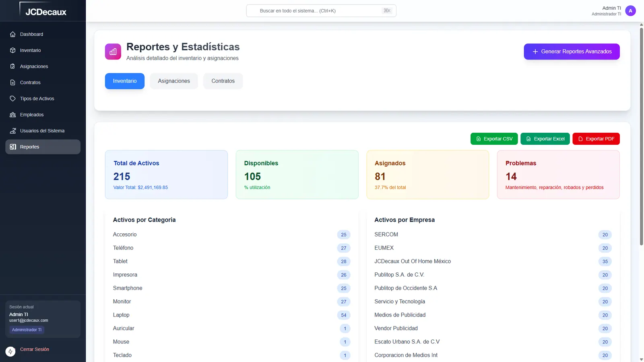Click the global search input field
644x362 pixels.
click(321, 11)
